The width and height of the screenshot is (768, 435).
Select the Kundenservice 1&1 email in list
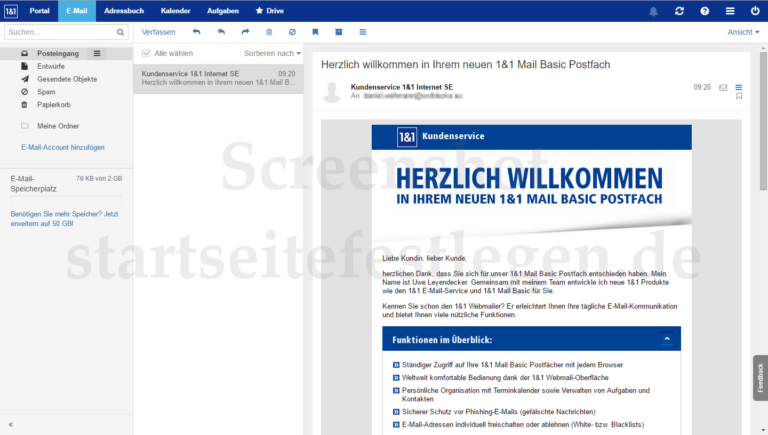coord(218,78)
